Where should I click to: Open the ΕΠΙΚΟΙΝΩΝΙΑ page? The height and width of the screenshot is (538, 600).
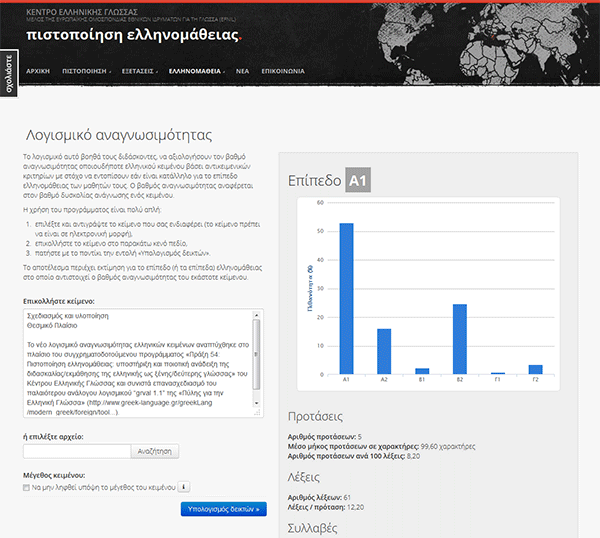point(283,71)
